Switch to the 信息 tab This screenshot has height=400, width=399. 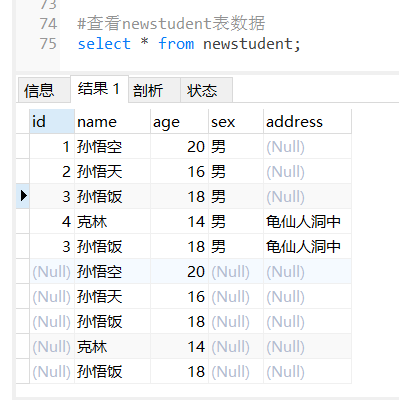(x=44, y=90)
